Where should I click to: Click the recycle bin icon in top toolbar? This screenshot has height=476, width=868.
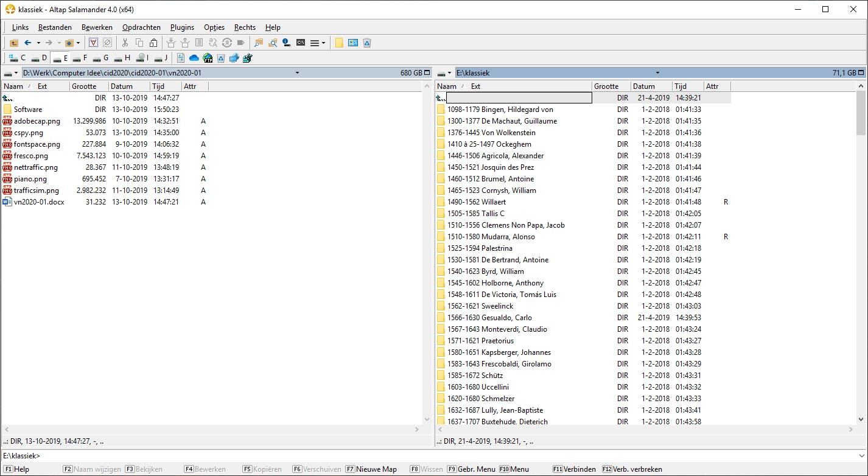[367, 43]
